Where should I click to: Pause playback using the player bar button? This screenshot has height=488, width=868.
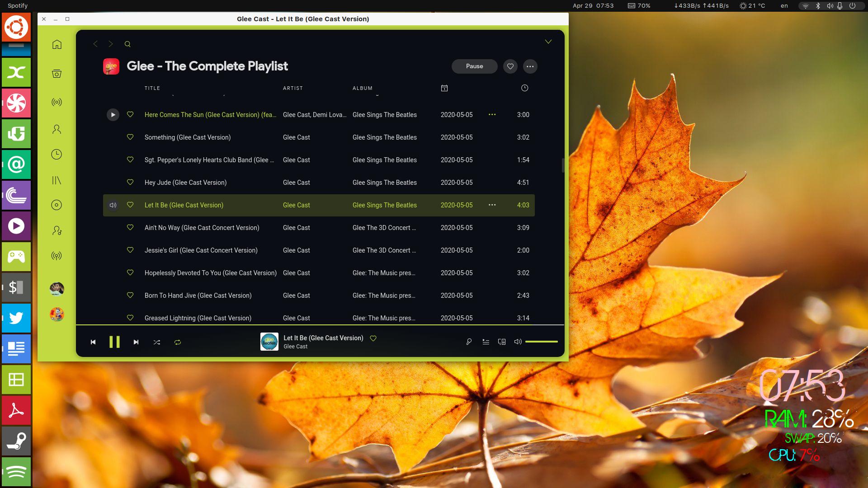click(114, 342)
